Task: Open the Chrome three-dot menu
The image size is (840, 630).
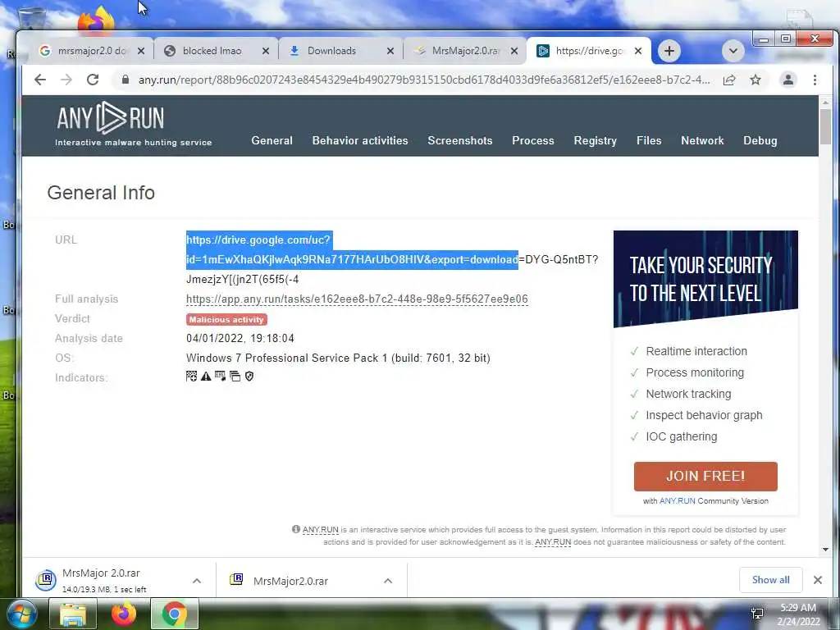Action: [815, 80]
